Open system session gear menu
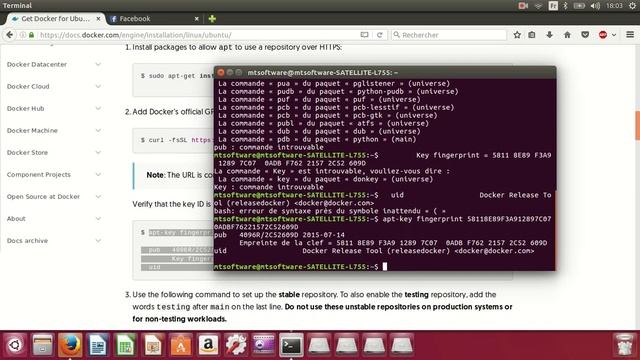Viewport: 640px width, 360px height. point(632,6)
